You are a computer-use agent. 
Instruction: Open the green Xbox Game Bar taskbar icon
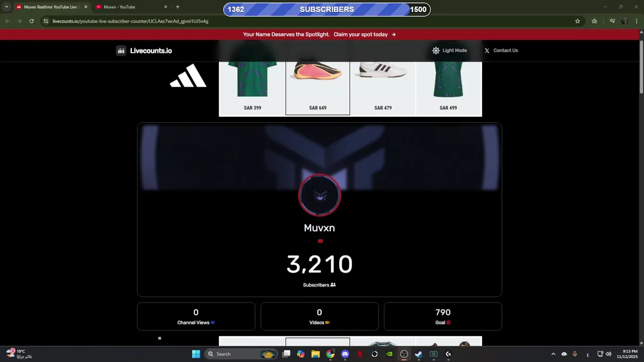point(433,354)
